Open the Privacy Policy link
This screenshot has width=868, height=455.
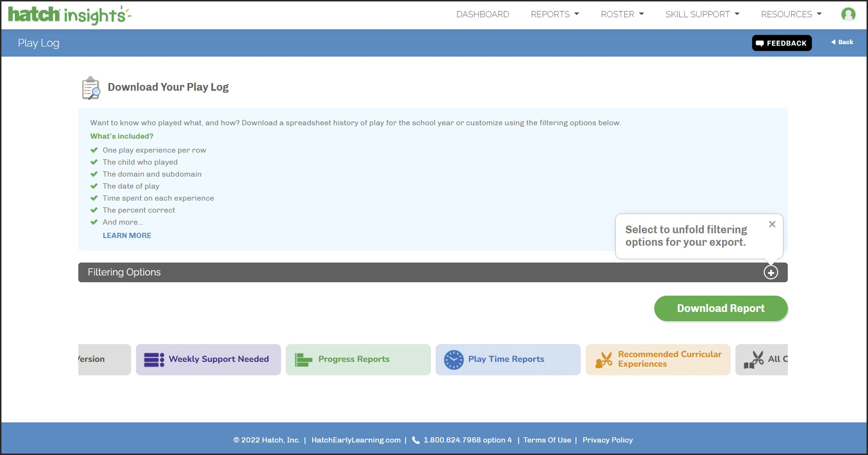(608, 440)
